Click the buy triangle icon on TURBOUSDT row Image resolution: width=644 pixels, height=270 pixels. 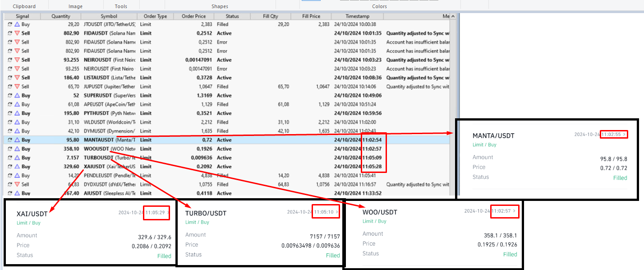(17, 158)
